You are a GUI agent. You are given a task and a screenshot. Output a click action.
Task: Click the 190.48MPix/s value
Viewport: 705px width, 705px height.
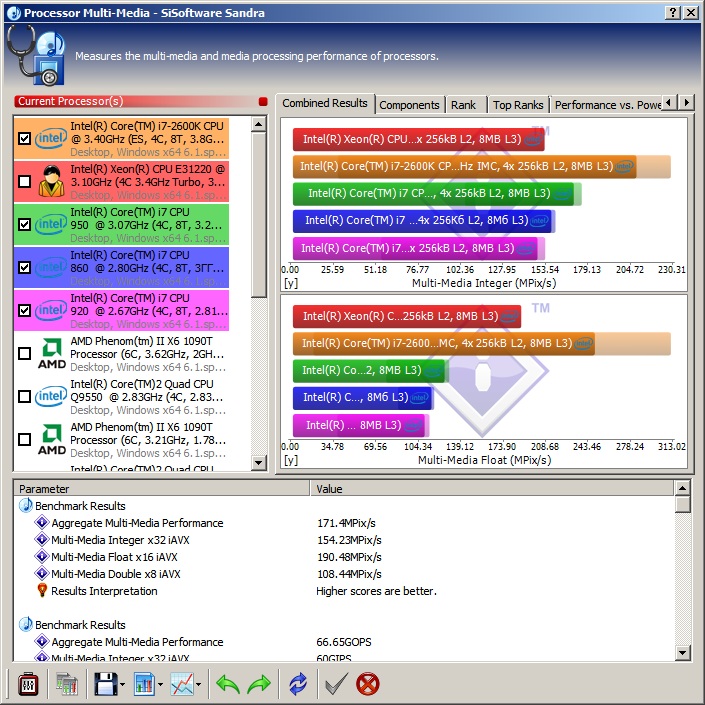(349, 557)
